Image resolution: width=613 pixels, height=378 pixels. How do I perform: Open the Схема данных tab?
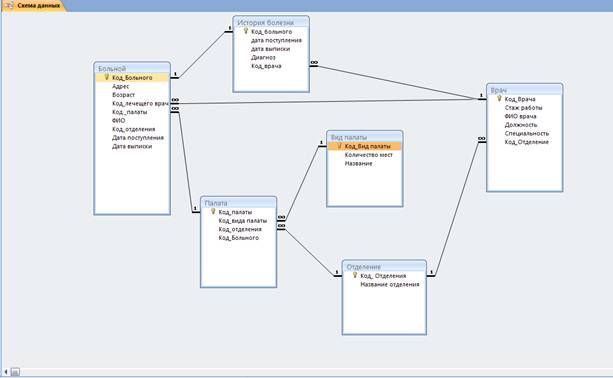coord(38,5)
